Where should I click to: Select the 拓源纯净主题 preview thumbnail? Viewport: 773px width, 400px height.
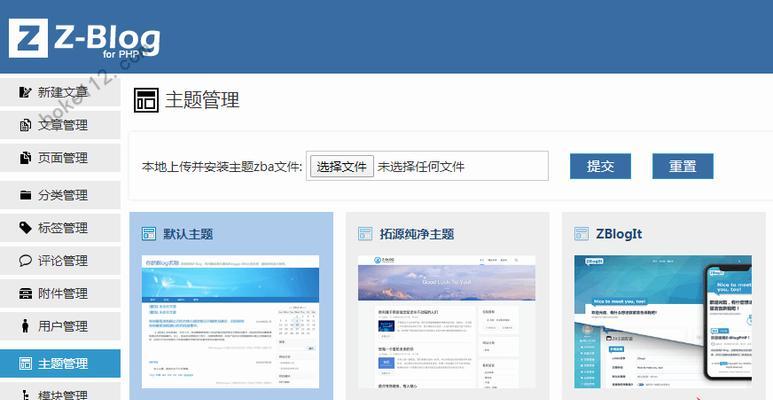[x=447, y=322]
